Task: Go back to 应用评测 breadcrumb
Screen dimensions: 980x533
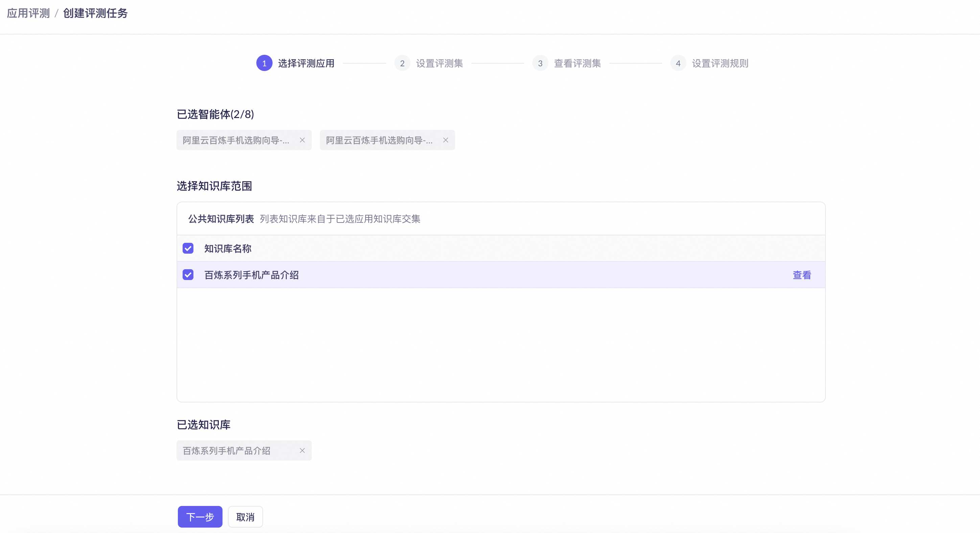Action: click(x=28, y=13)
